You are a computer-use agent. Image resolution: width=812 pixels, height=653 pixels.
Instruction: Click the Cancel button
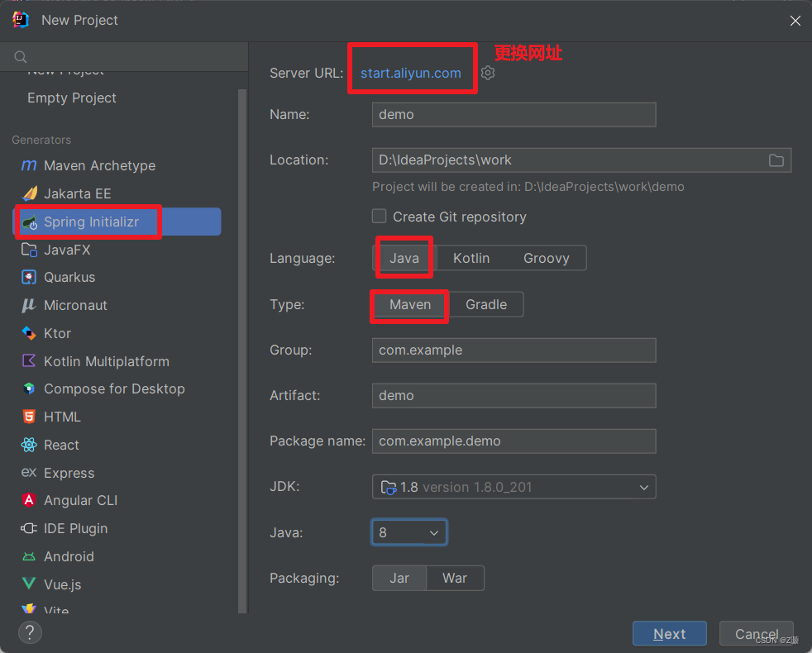click(757, 634)
